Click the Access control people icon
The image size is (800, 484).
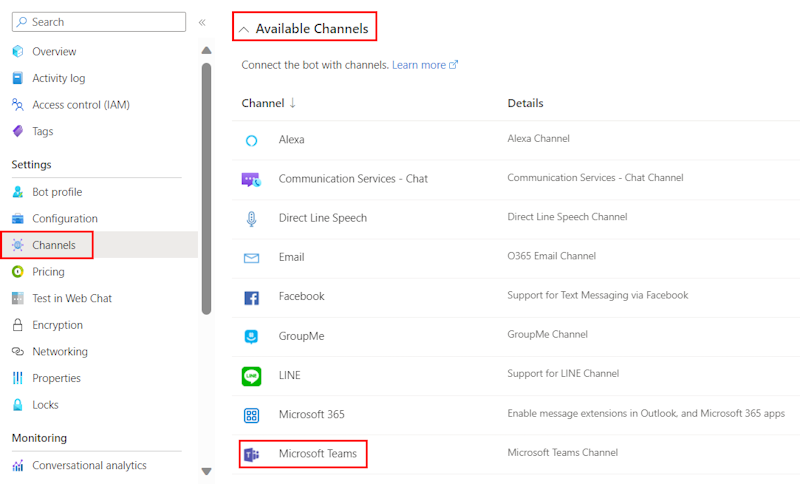tap(18, 105)
